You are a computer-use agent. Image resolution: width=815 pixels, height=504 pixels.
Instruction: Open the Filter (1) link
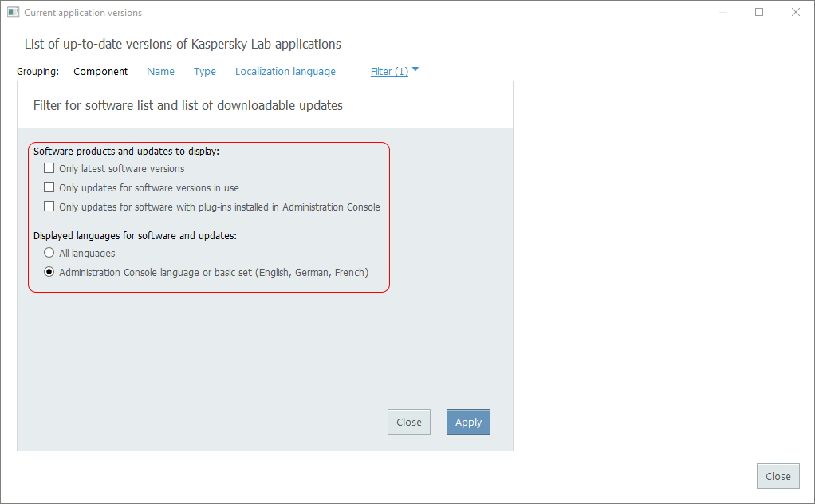click(x=389, y=72)
